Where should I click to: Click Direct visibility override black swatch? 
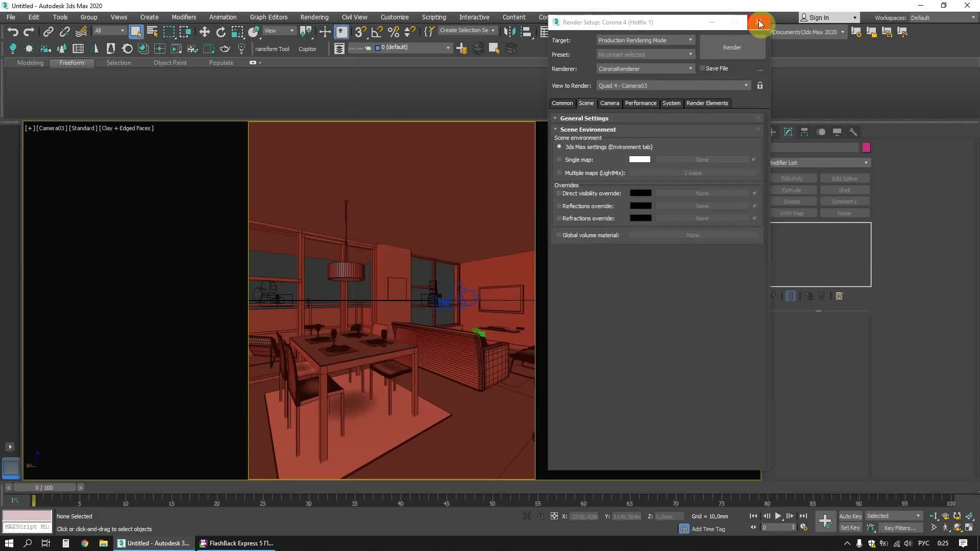pyautogui.click(x=641, y=193)
